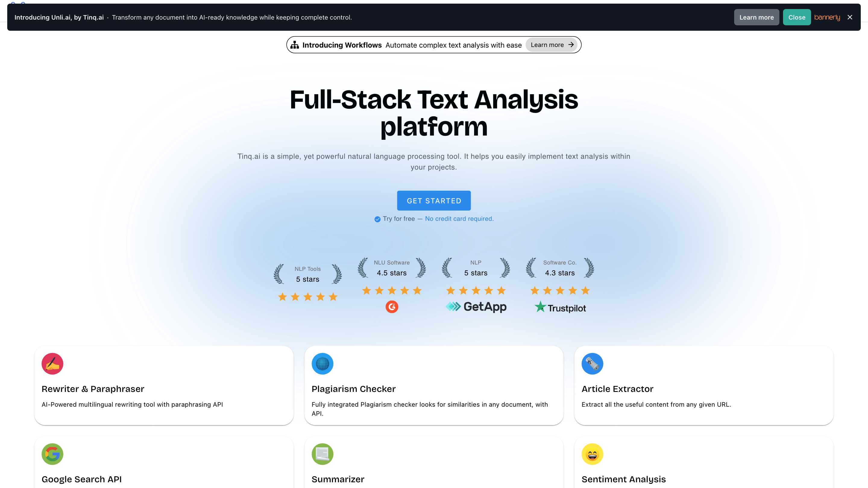Screen dimensions: 868x488
Task: Dismiss the banner with the X icon
Action: click(x=850, y=17)
